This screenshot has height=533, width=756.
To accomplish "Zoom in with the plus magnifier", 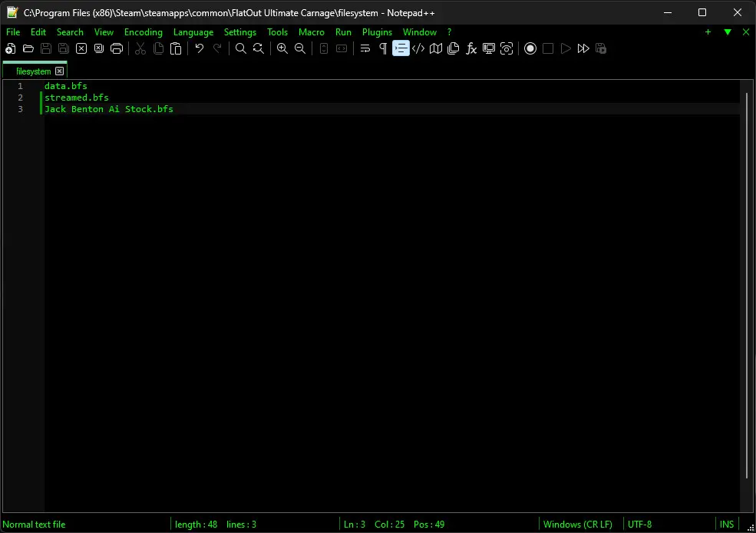I will coord(282,48).
